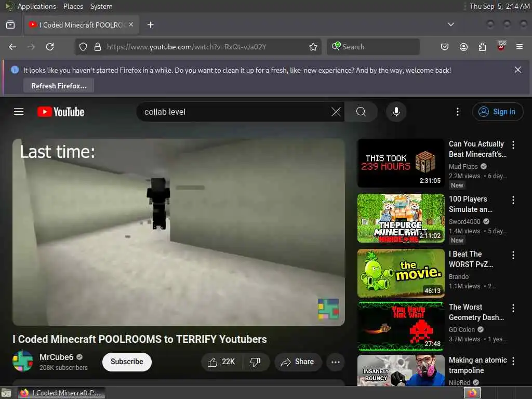This screenshot has height=399, width=532.
Task: Click show desktop icon in bottom panel
Action: 6,393
